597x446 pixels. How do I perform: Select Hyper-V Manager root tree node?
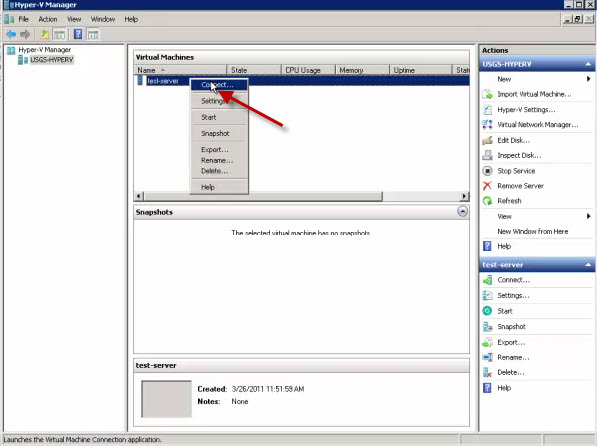[x=45, y=50]
